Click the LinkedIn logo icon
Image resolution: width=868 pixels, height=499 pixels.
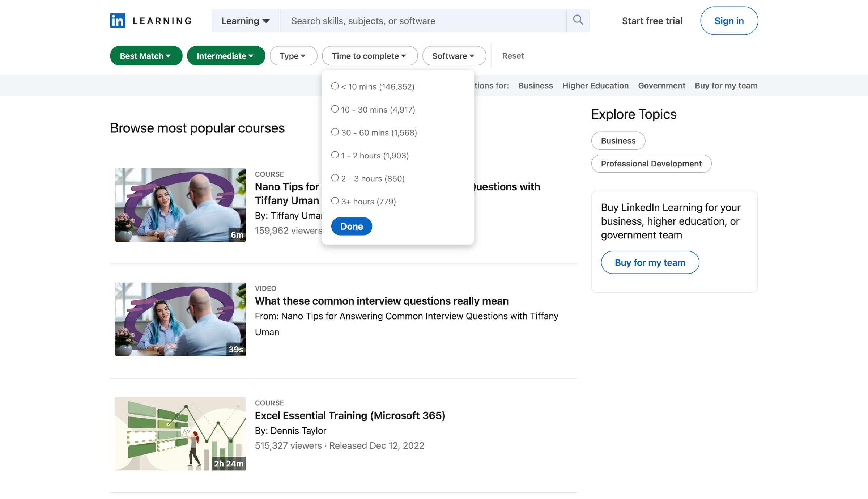click(118, 21)
